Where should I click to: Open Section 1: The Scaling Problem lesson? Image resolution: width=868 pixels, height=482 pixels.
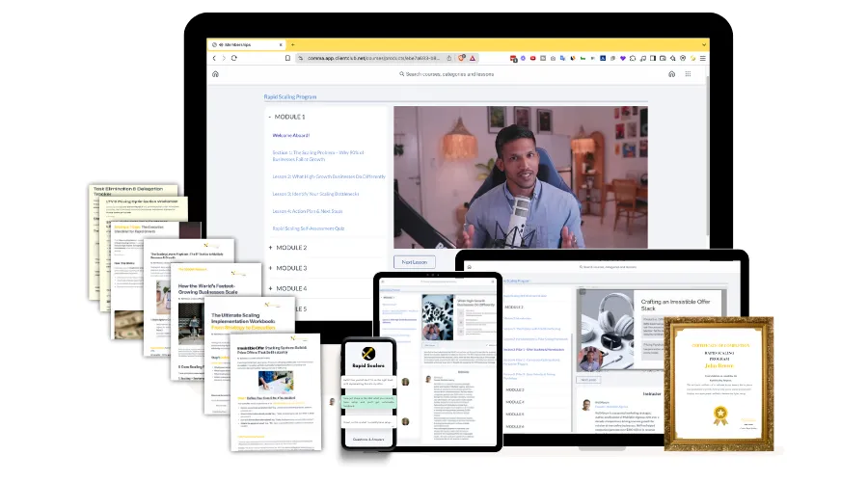click(318, 155)
